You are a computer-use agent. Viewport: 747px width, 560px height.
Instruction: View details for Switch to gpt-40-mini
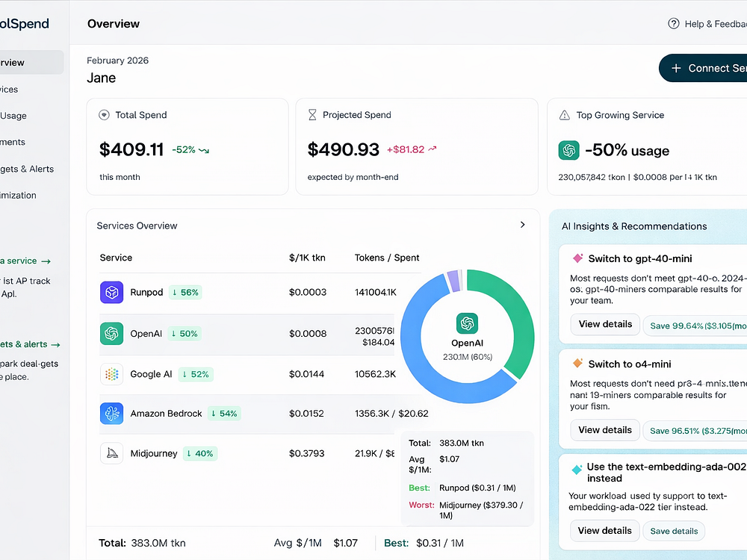605,324
